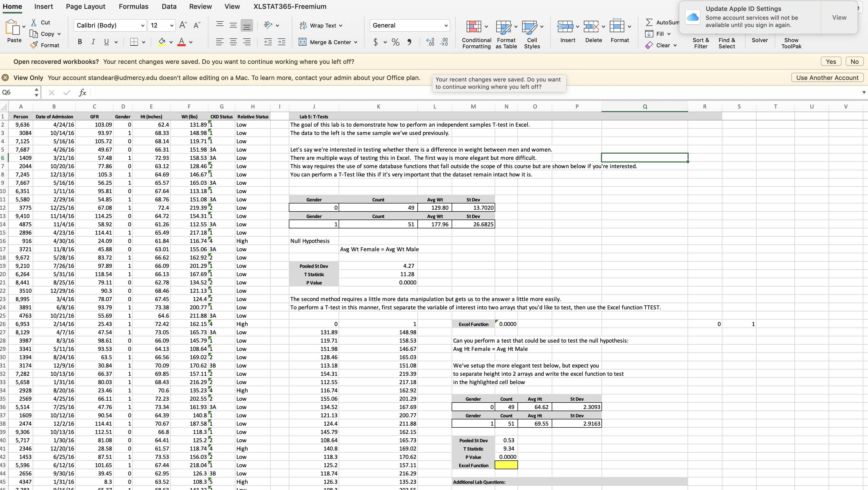Click Yes to open recovered workbooks
Image resolution: width=868 pixels, height=490 pixels.
click(x=831, y=61)
